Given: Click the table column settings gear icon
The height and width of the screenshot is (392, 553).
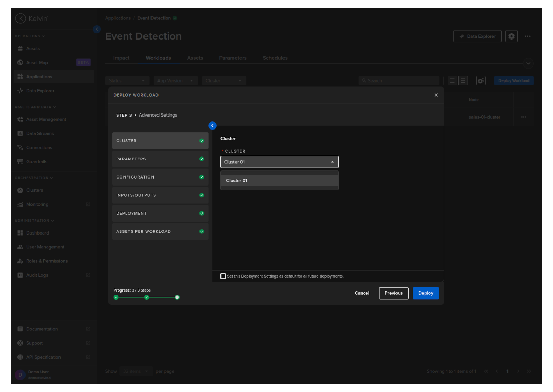Looking at the screenshot, I should point(481,81).
